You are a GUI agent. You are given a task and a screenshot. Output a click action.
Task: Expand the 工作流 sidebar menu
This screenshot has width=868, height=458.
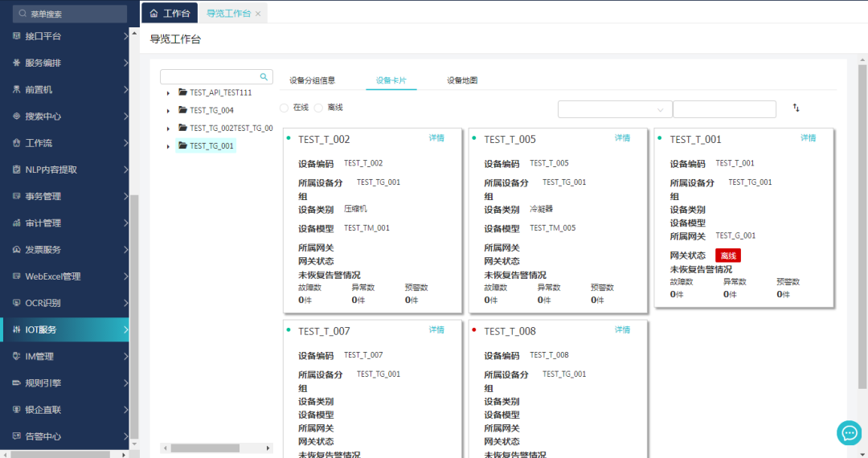coord(125,143)
